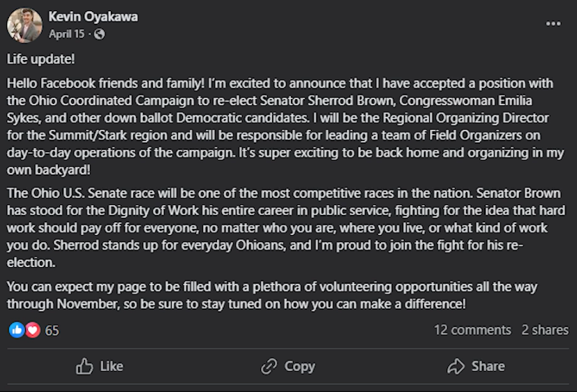Click paragraph starting "You can expect my page"
Viewport: 577px width, 392px height.
coord(272,296)
